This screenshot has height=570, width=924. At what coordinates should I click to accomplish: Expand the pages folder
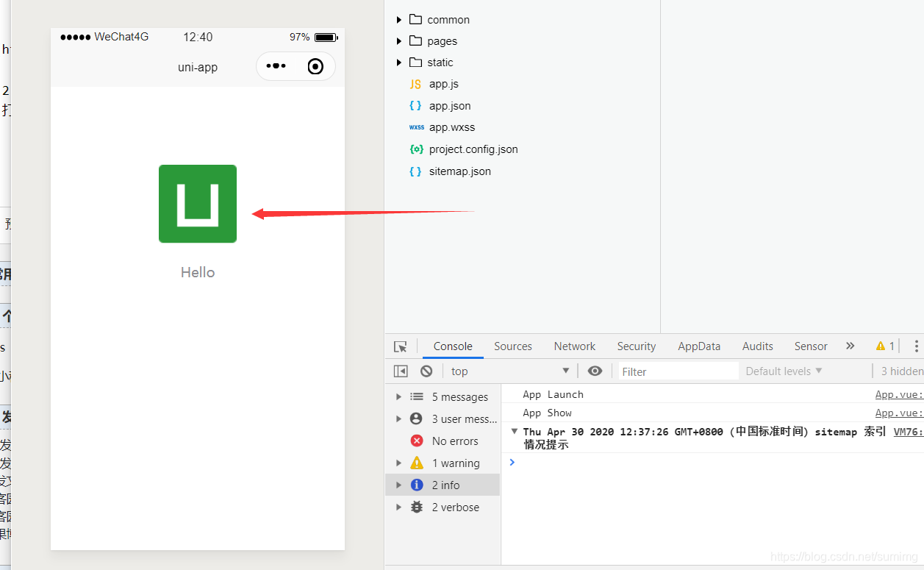pos(399,41)
